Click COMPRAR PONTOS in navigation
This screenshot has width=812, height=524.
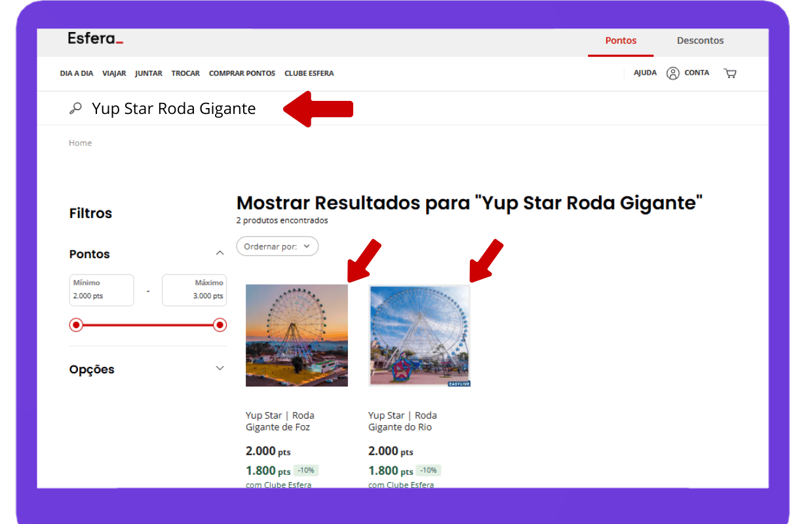click(242, 73)
